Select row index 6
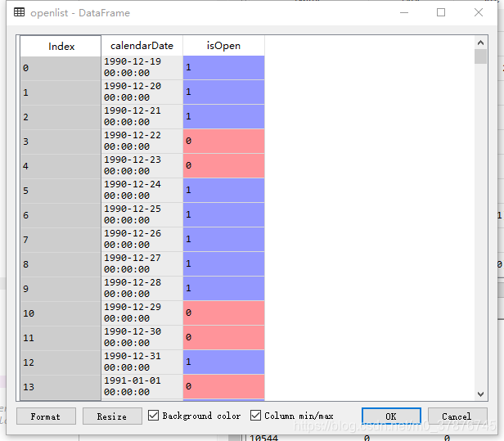The height and width of the screenshot is (441, 504). pyautogui.click(x=61, y=215)
